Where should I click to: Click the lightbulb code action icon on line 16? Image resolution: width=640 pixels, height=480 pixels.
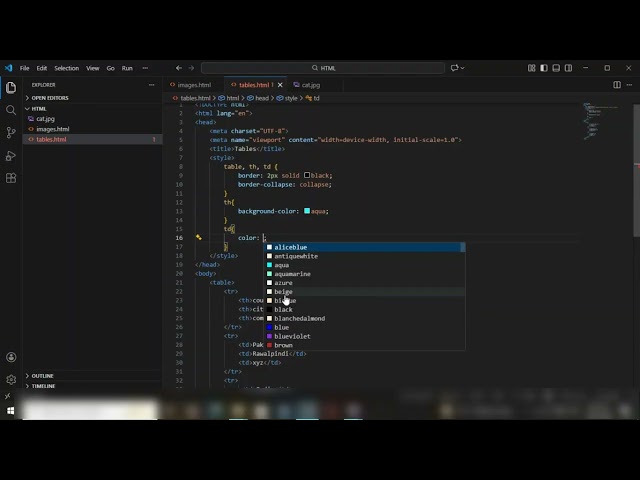199,237
